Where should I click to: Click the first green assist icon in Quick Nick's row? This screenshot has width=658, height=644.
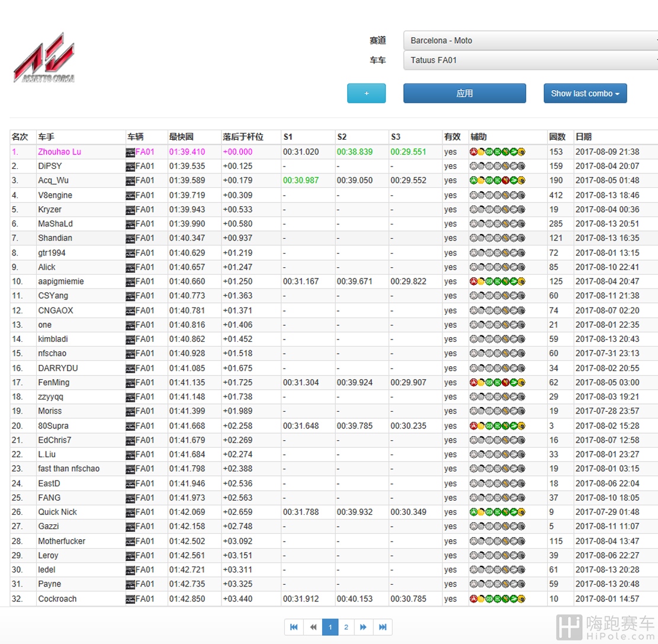tap(473, 512)
